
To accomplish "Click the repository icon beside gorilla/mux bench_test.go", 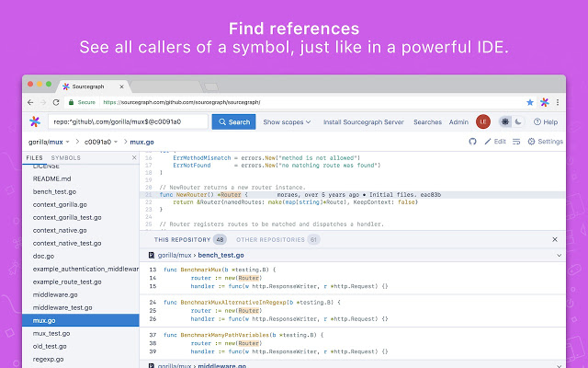I will click(x=151, y=255).
